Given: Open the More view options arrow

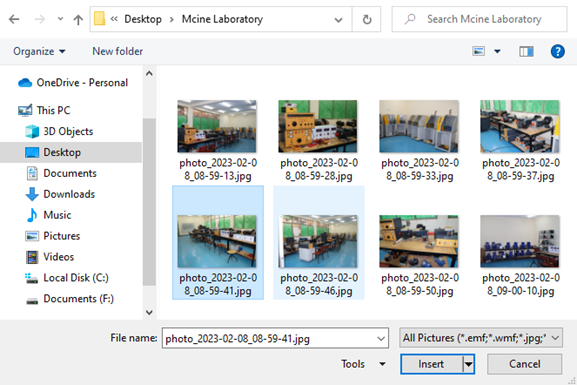Looking at the screenshot, I should click(x=497, y=51).
